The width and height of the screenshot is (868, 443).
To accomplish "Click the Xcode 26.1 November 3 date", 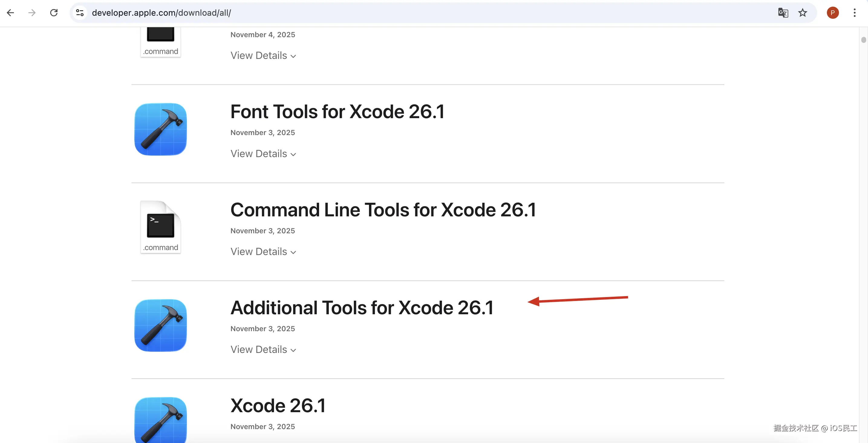I will (x=263, y=427).
